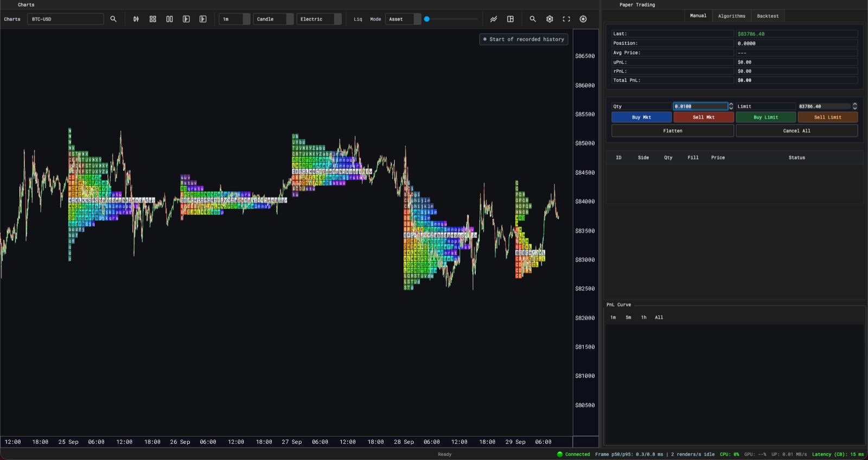
Task: Select the 1h PnL Curve range
Action: (x=643, y=317)
